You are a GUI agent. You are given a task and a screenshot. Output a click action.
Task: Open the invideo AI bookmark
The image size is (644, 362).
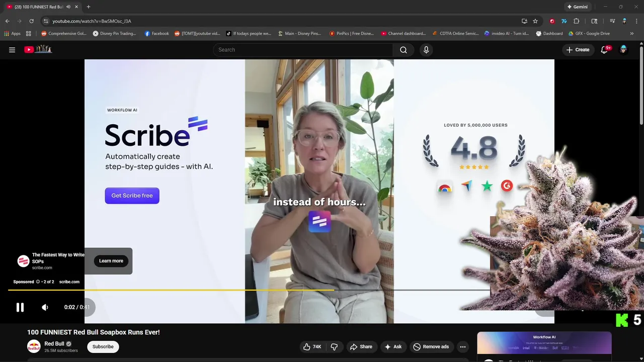coord(507,34)
